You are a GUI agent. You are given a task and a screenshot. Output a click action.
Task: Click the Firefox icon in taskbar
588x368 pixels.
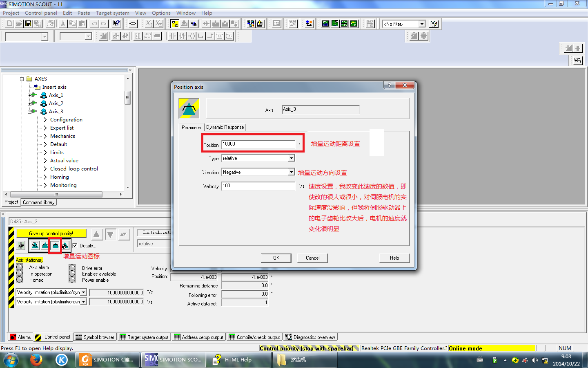click(36, 360)
